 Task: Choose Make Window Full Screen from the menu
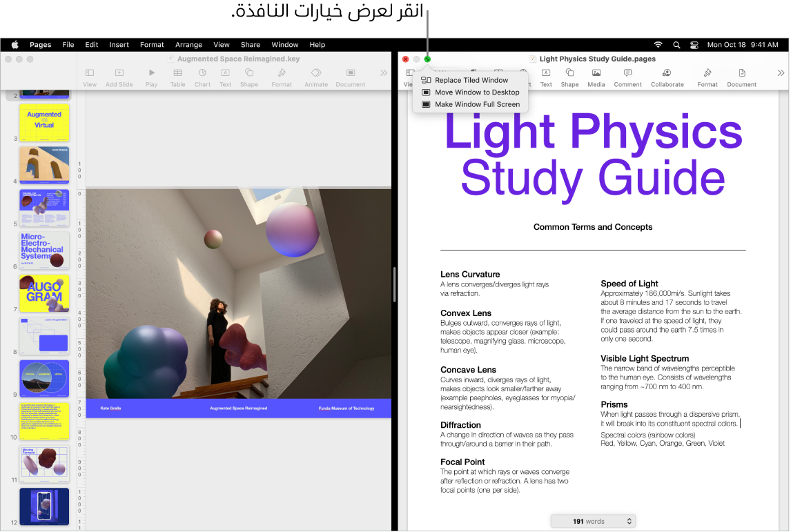tap(475, 104)
